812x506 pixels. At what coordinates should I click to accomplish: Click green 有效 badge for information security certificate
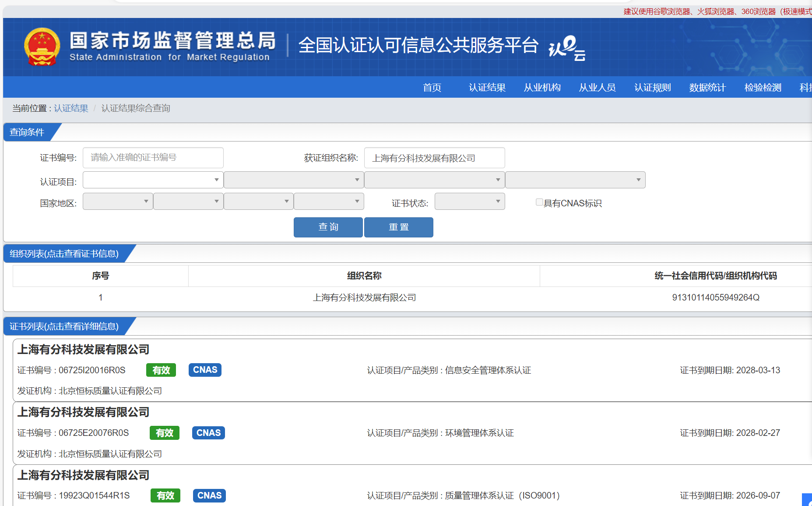click(161, 370)
